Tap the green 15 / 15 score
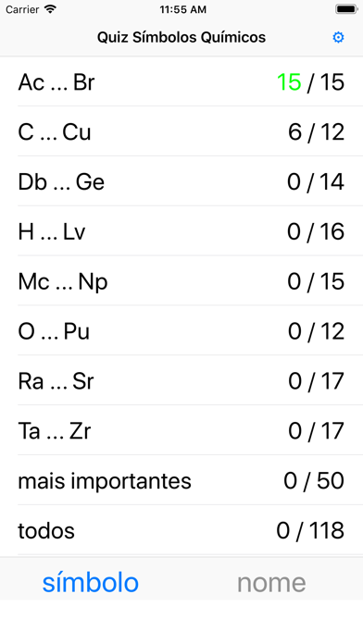This screenshot has width=363, height=644. pos(311,81)
